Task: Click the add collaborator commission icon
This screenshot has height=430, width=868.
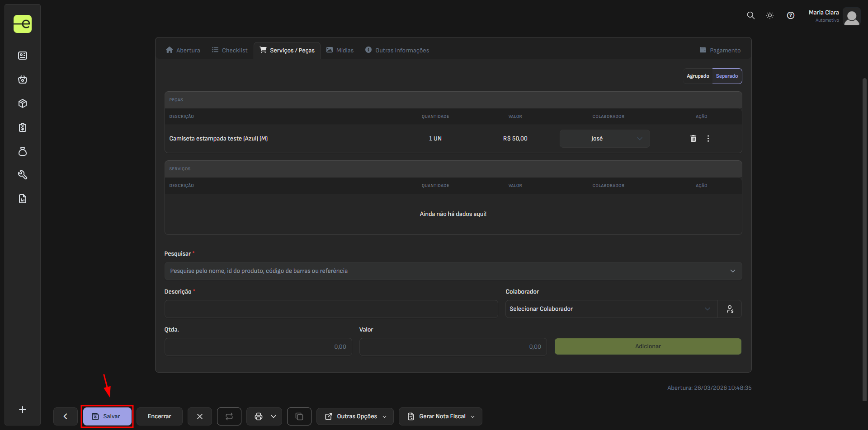Action: [730, 309]
